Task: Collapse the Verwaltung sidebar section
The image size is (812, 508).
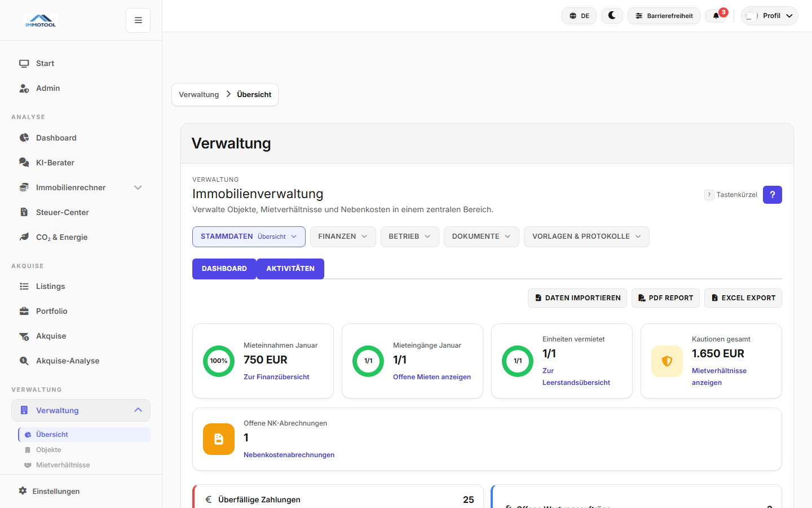Action: [138, 410]
